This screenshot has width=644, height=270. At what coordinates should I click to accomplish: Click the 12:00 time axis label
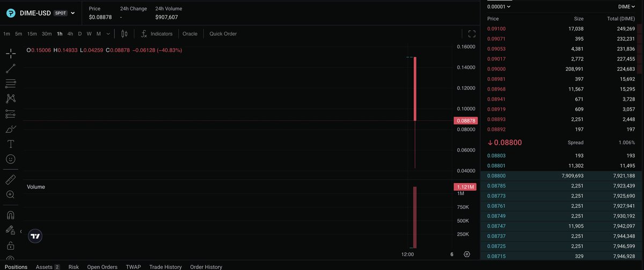(x=408, y=254)
